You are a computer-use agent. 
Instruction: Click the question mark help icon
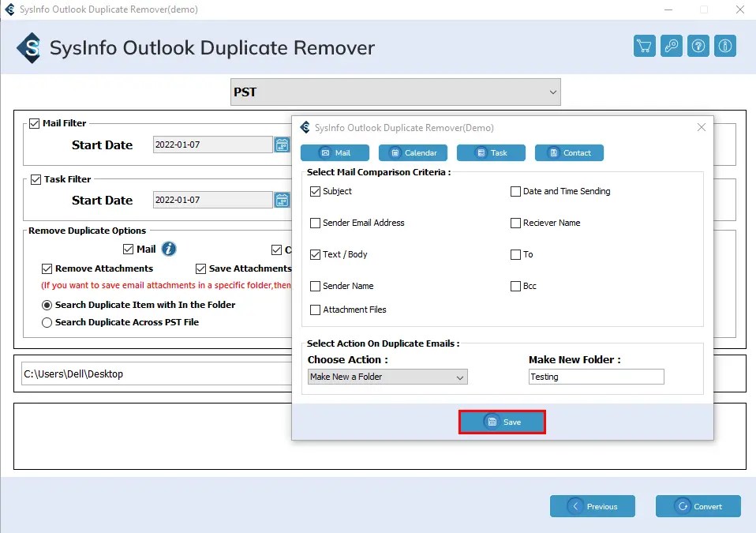(698, 46)
